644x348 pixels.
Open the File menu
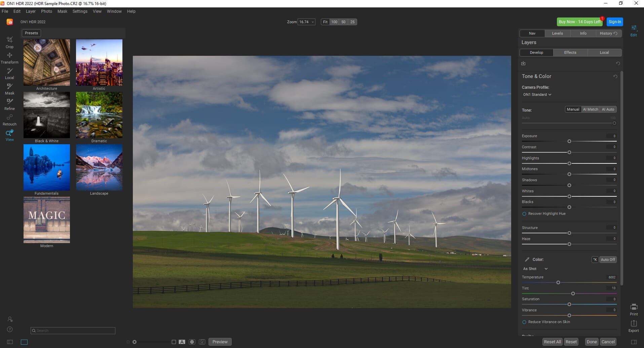[5, 11]
